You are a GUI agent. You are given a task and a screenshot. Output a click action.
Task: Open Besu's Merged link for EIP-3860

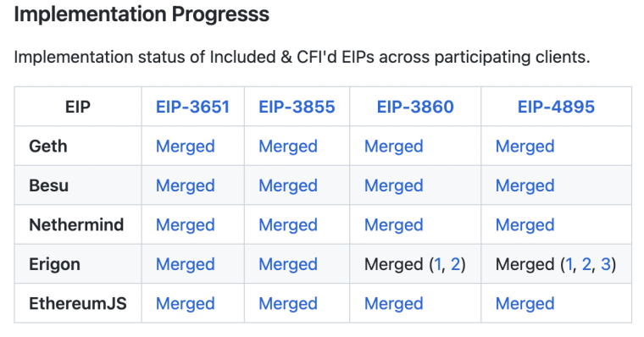click(x=393, y=186)
